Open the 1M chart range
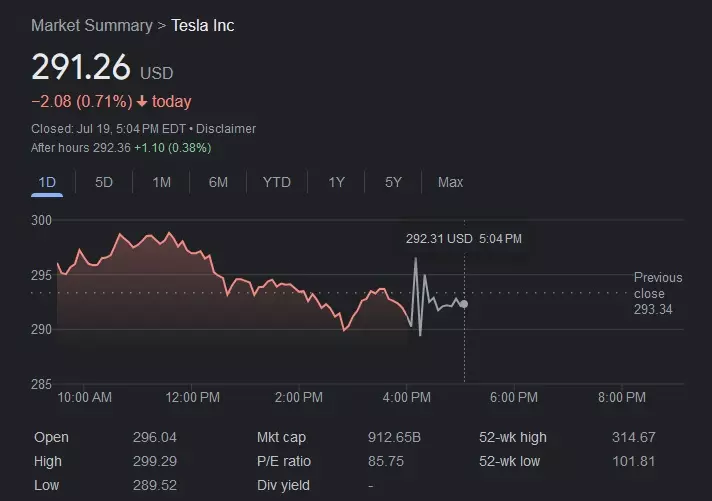Image resolution: width=712 pixels, height=501 pixels. 161,182
